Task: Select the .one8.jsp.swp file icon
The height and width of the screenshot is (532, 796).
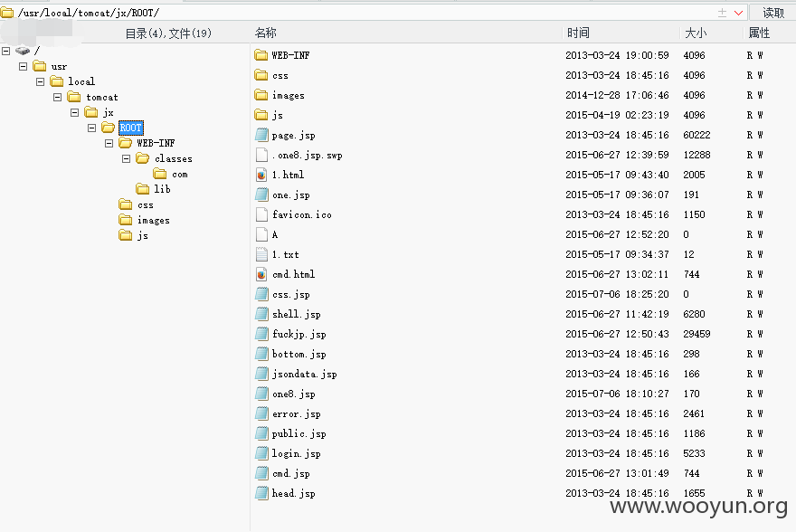Action: tap(261, 155)
